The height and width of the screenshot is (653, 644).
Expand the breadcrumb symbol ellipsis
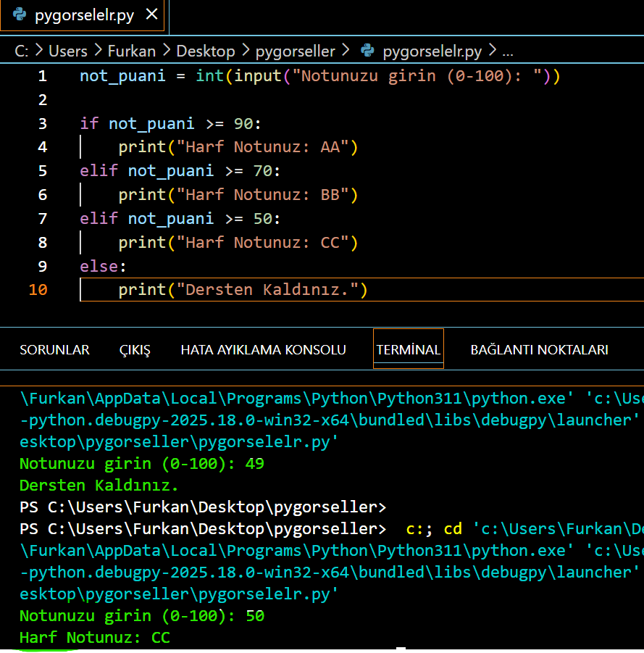click(x=507, y=51)
